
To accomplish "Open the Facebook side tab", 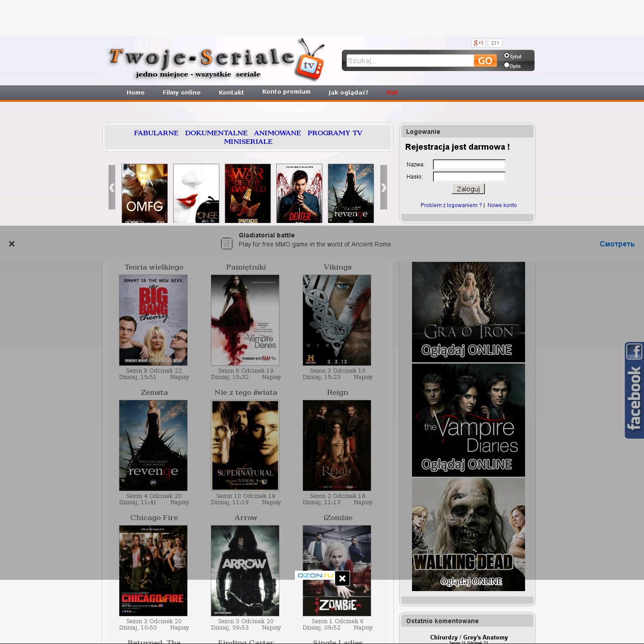I will pos(634,390).
